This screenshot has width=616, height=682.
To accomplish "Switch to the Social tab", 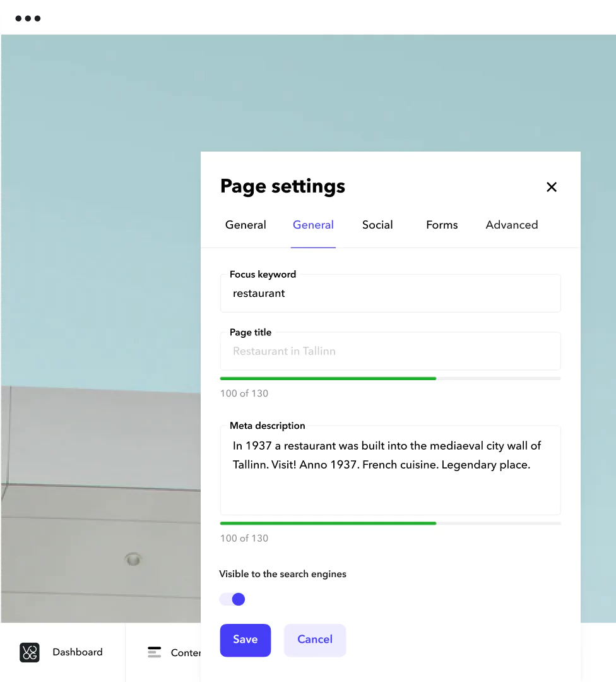I will click(377, 225).
